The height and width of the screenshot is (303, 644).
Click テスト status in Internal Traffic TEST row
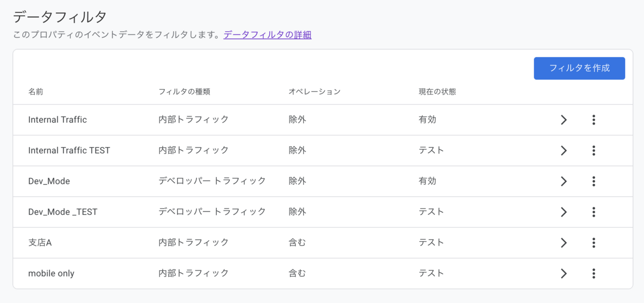[431, 150]
